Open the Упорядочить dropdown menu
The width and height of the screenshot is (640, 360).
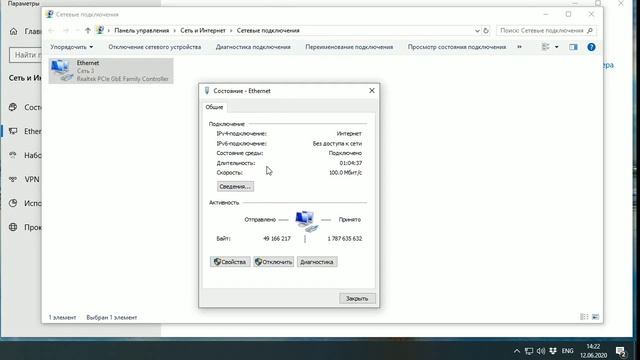[x=71, y=47]
